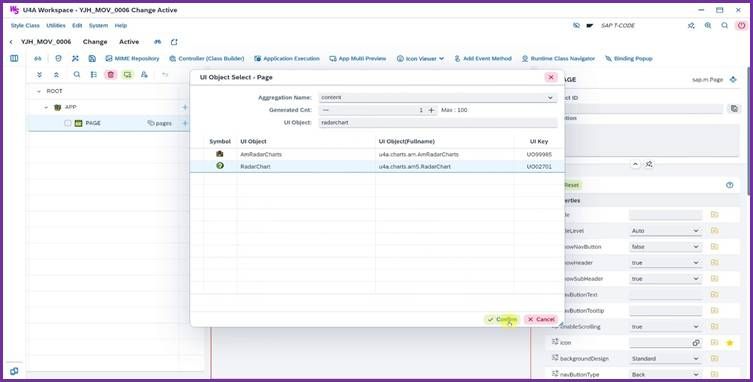Click the new window icon next to Active
This screenshot has height=382, width=753.
174,42
